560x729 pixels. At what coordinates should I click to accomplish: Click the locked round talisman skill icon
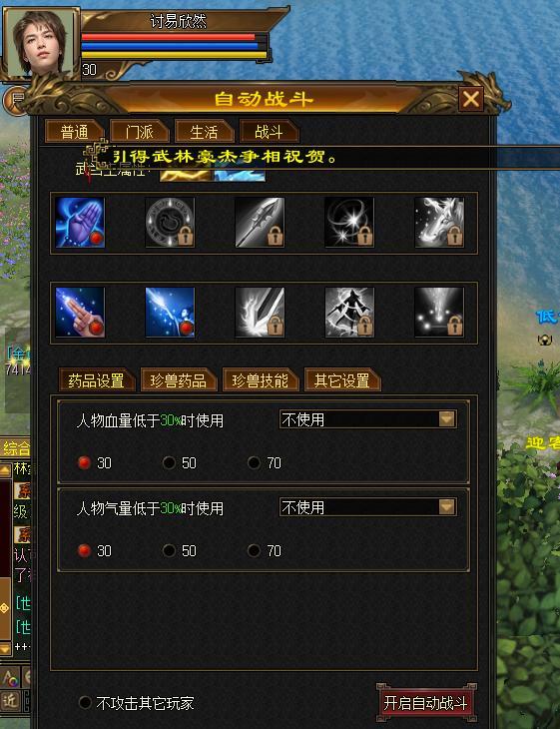(170, 223)
